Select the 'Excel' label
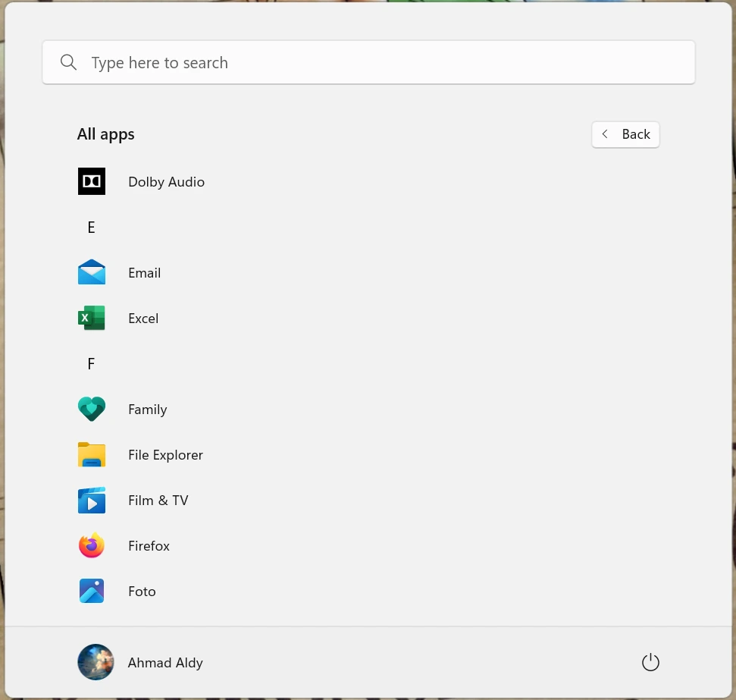This screenshot has height=700, width=736. (143, 319)
